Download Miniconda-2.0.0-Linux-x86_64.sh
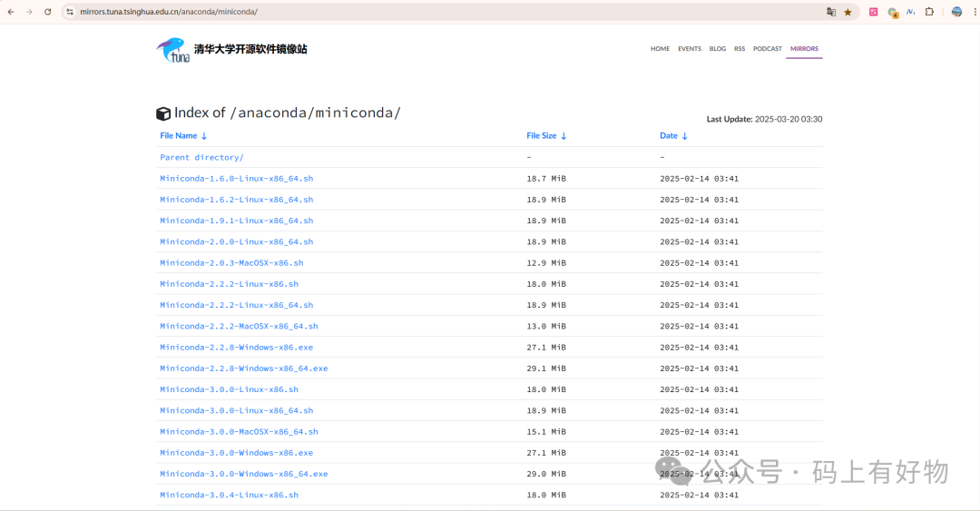This screenshot has height=511, width=980. (236, 242)
